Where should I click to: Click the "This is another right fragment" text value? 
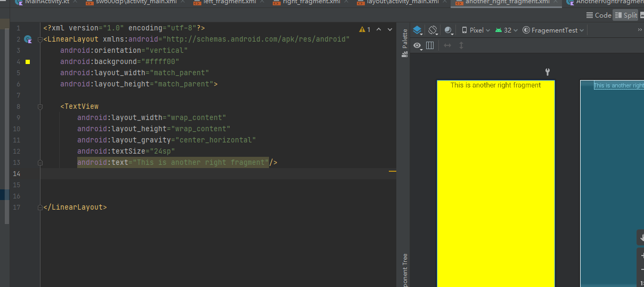(x=201, y=162)
